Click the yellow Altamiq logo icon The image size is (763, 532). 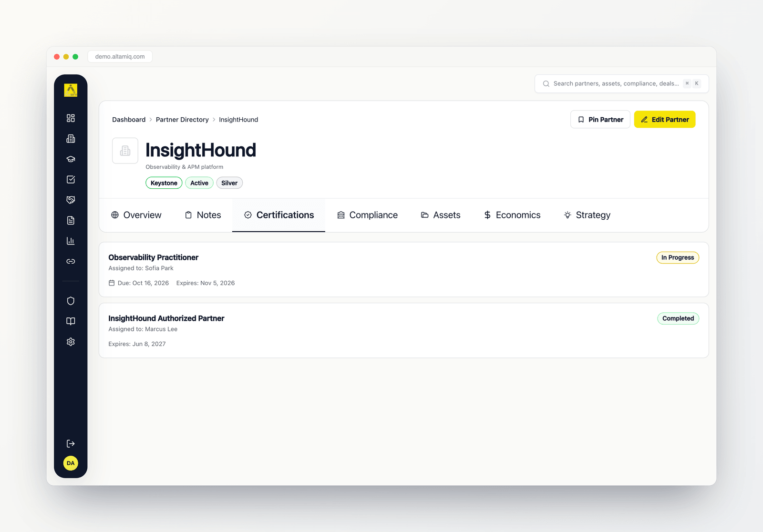71,90
